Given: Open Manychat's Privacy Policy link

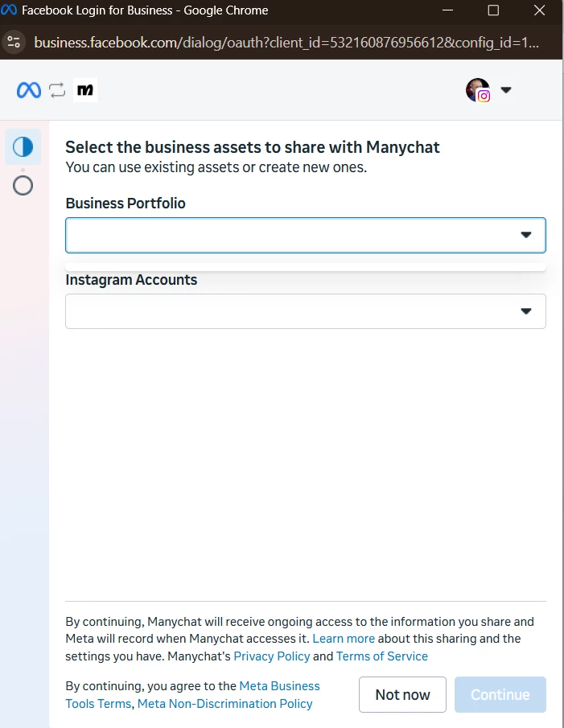Looking at the screenshot, I should point(271,656).
